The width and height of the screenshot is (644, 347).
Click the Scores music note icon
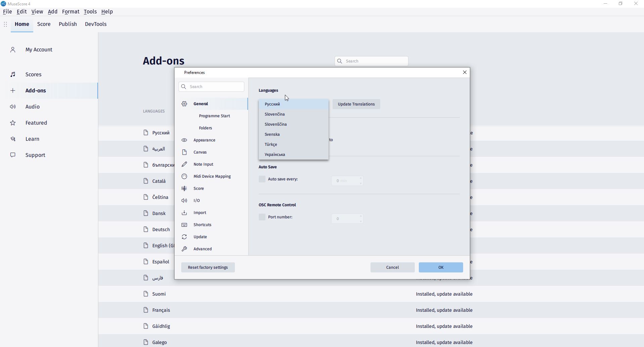[x=13, y=75]
